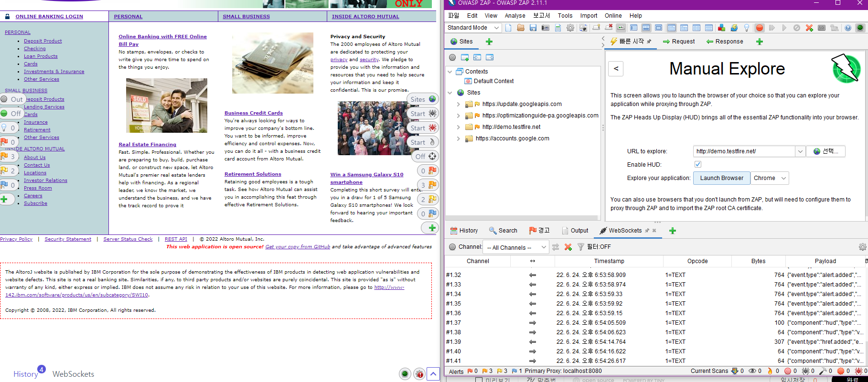Viewport: 868px width, 382px height.
Task: Click the URL to explore input field
Action: click(744, 151)
